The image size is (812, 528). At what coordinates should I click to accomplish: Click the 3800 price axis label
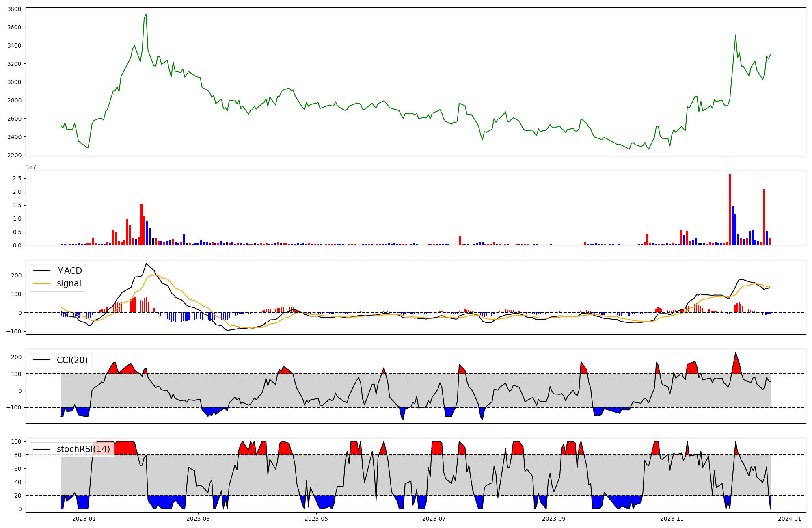(x=15, y=9)
